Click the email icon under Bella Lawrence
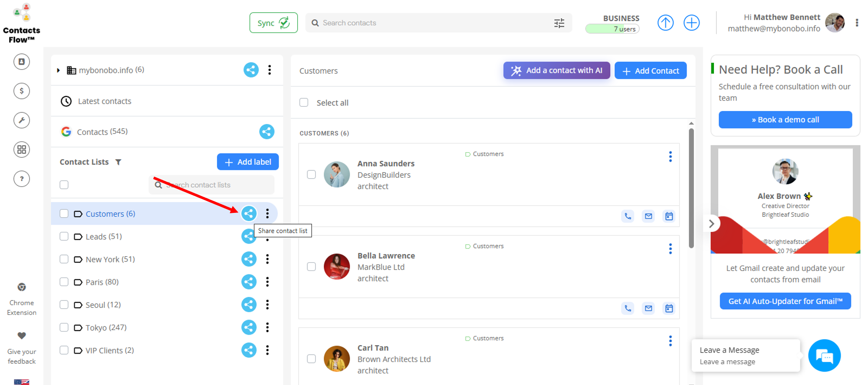 [x=648, y=308]
